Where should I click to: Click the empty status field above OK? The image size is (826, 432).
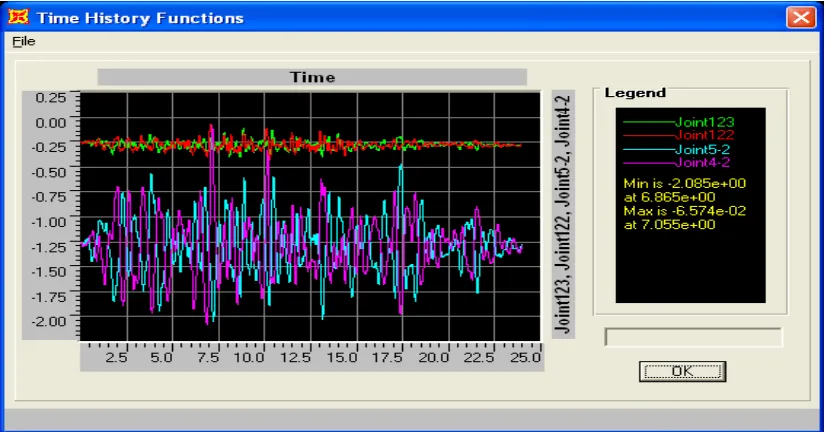click(x=693, y=337)
